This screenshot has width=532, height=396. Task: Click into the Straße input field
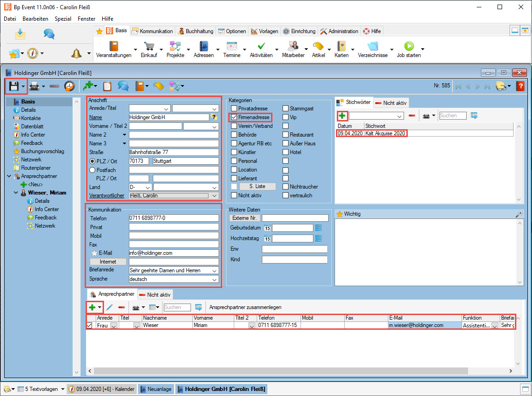173,152
